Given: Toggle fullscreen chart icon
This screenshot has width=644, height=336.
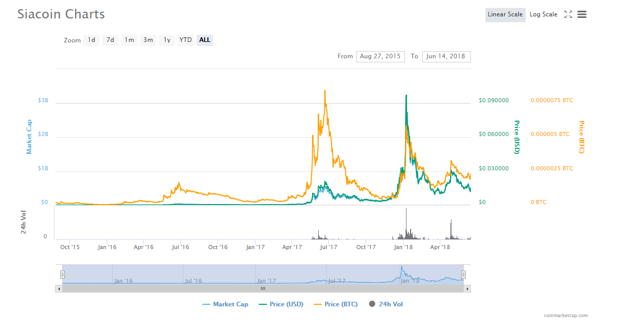Looking at the screenshot, I should (568, 14).
